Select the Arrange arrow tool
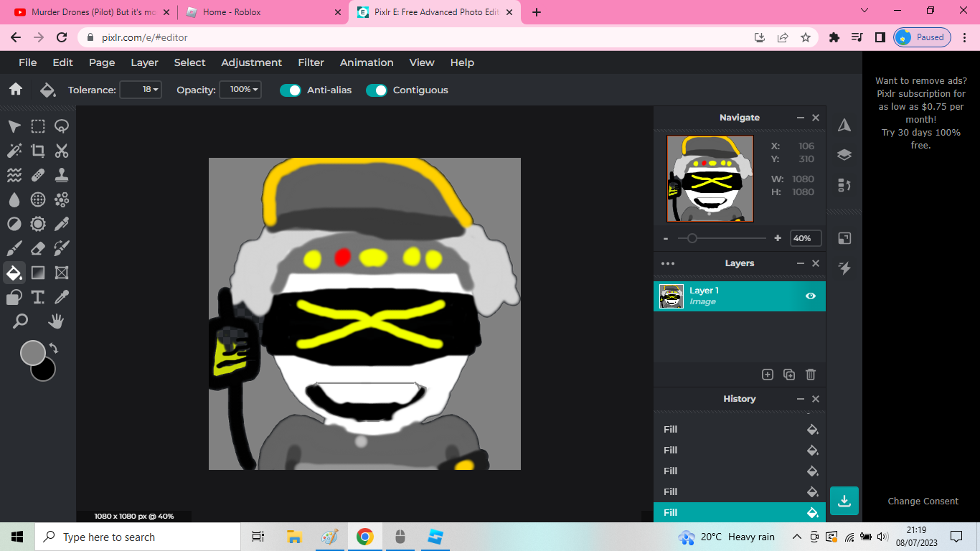Image resolution: width=980 pixels, height=551 pixels. coord(14,127)
